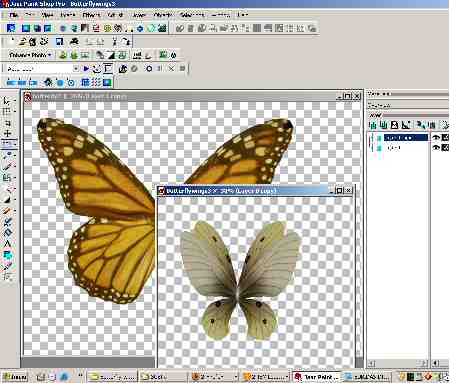Image resolution: width=449 pixels, height=383 pixels.
Task: Select the Paint Brush tool icon
Action: click(7, 166)
